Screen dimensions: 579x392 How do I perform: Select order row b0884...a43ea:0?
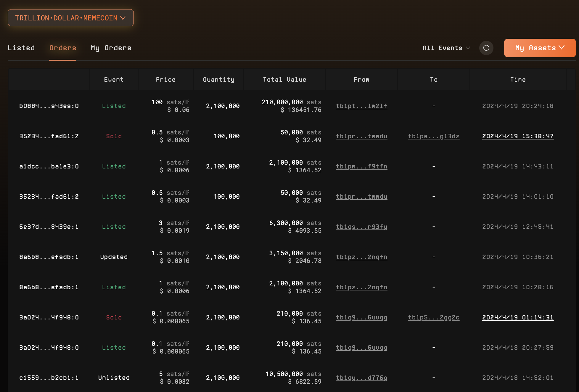[x=49, y=106]
